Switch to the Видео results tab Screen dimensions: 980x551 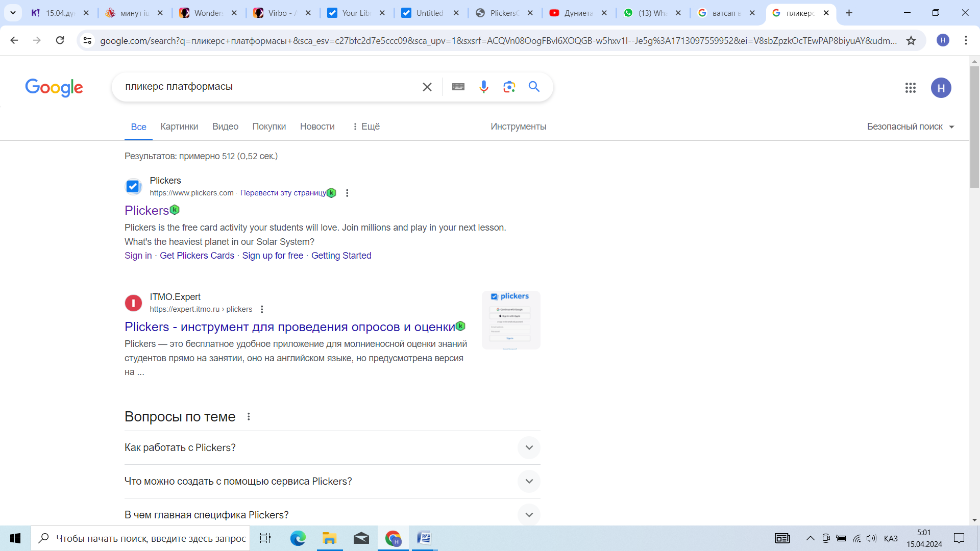tap(225, 127)
